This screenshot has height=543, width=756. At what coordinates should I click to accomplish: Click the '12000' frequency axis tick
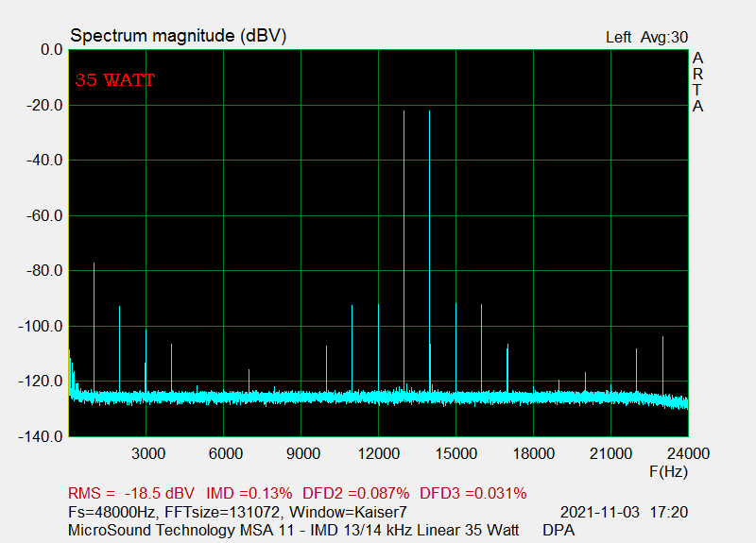379,454
